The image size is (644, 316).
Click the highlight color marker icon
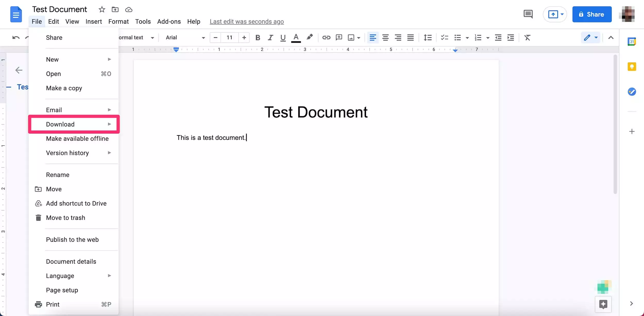[x=309, y=38]
